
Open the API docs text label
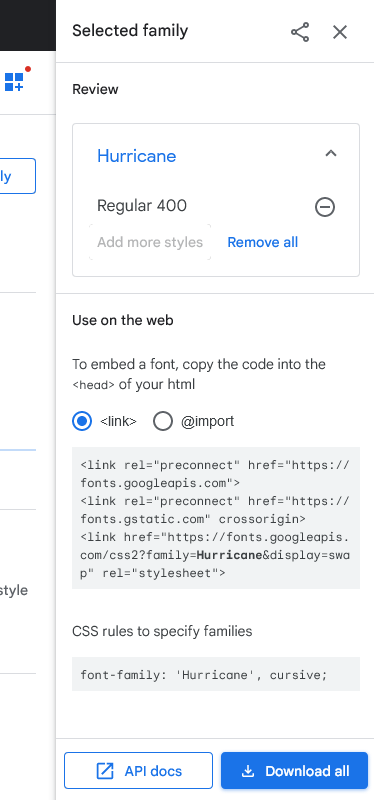coord(153,771)
